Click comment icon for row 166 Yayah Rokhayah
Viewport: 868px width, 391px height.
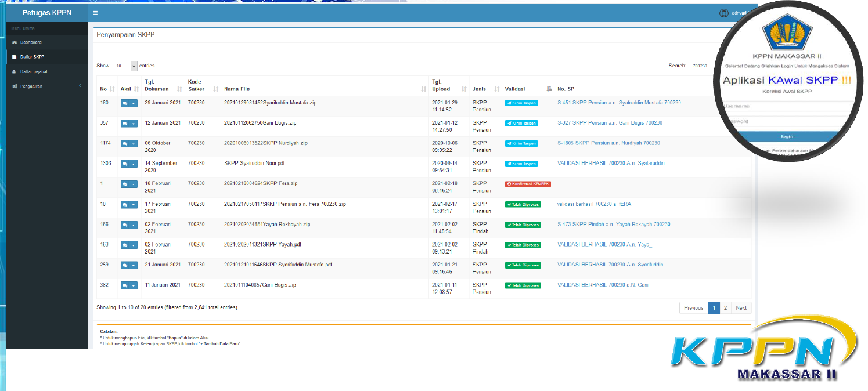coord(125,225)
